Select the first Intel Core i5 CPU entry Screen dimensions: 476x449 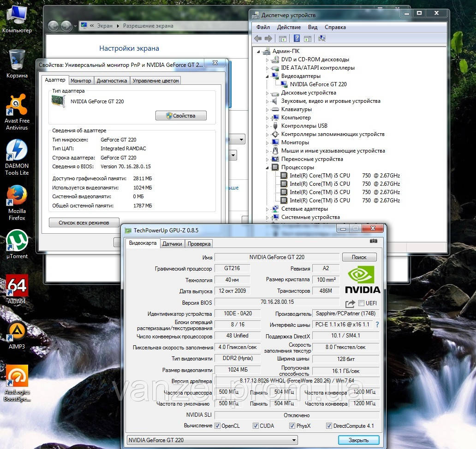(x=345, y=176)
